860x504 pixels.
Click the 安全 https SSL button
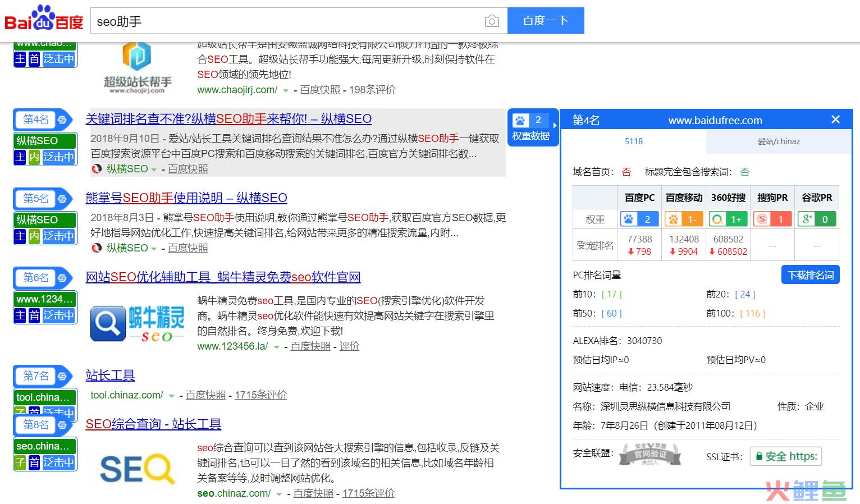[786, 456]
